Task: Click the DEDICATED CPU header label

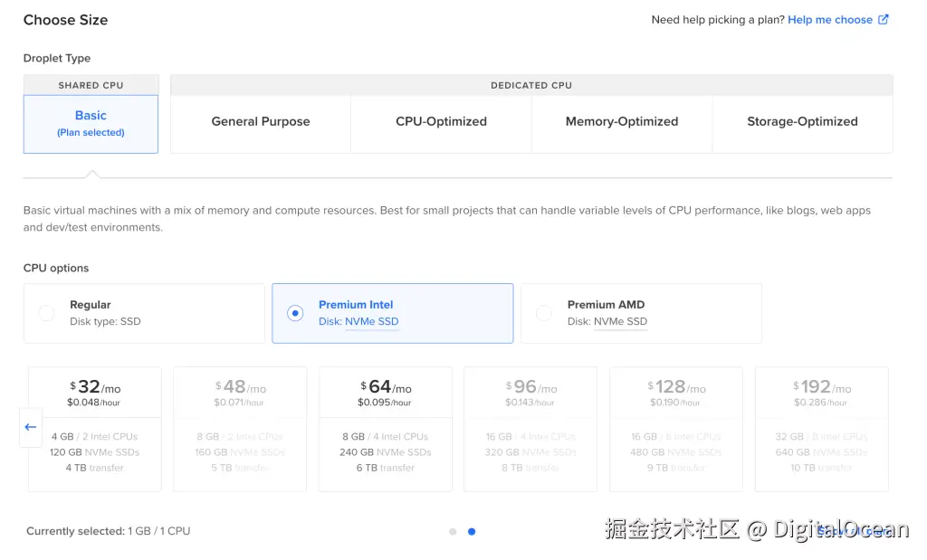Action: [x=531, y=85]
